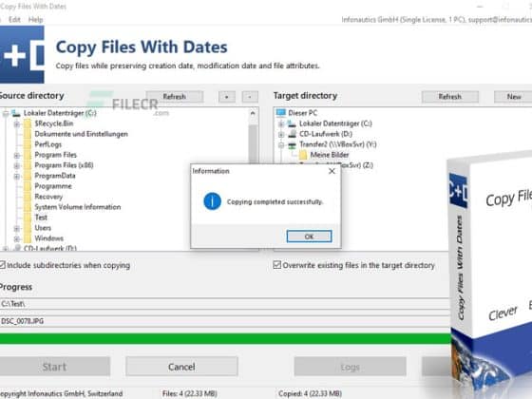
Task: Select the Test folder label in source tree
Action: (41, 218)
